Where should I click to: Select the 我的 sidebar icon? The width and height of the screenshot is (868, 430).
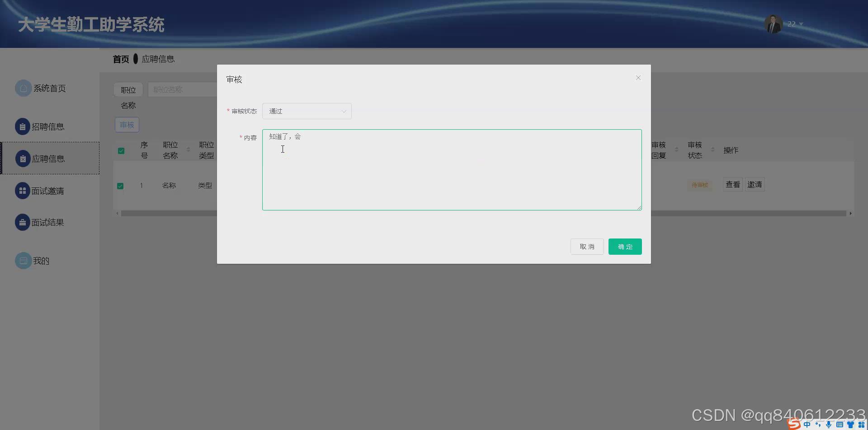24,261
